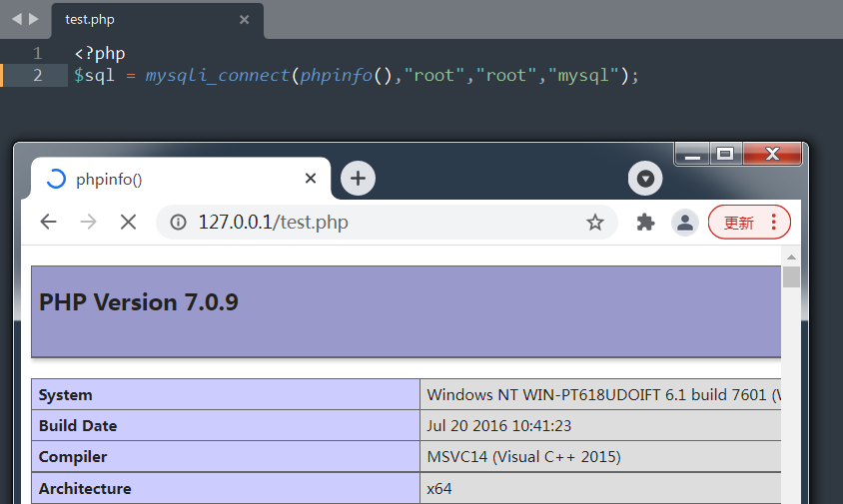Click the Windows NT WIN-PT618UDOIFT value cell
The height and width of the screenshot is (504, 843).
point(600,395)
